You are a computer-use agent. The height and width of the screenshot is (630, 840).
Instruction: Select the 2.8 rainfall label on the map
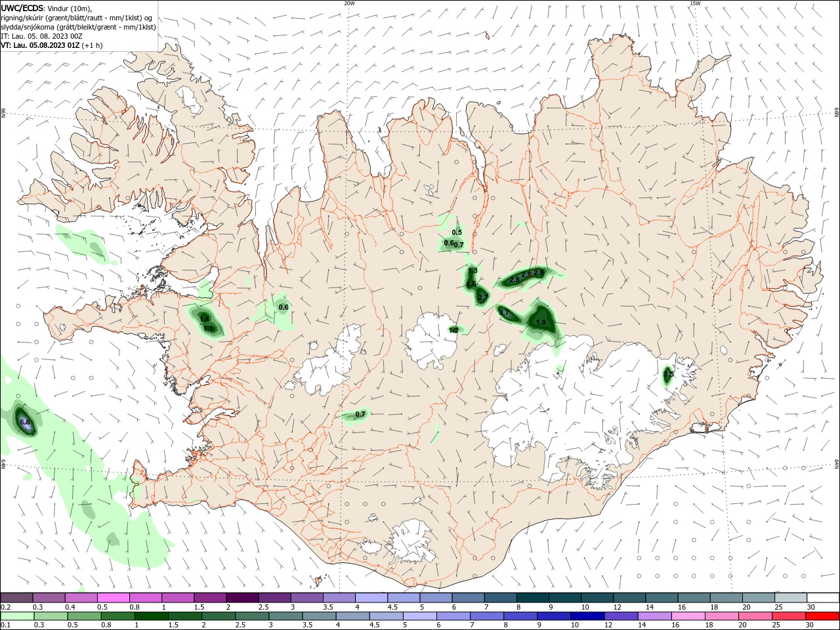click(514, 280)
